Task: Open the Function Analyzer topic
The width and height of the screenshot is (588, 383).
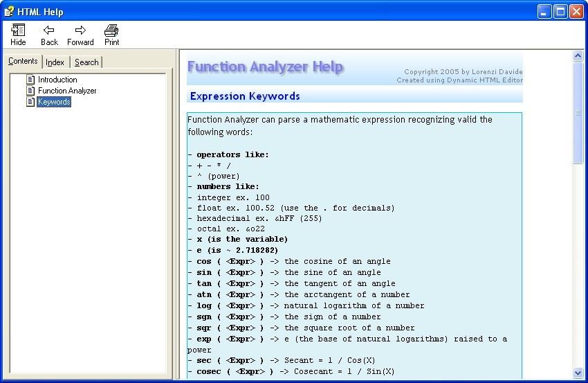Action: point(67,91)
